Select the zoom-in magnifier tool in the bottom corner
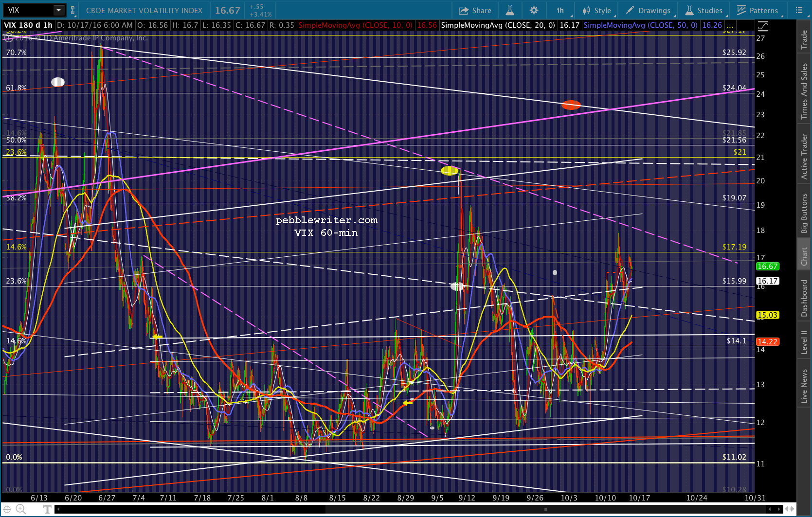The image size is (812, 517). click(x=20, y=509)
